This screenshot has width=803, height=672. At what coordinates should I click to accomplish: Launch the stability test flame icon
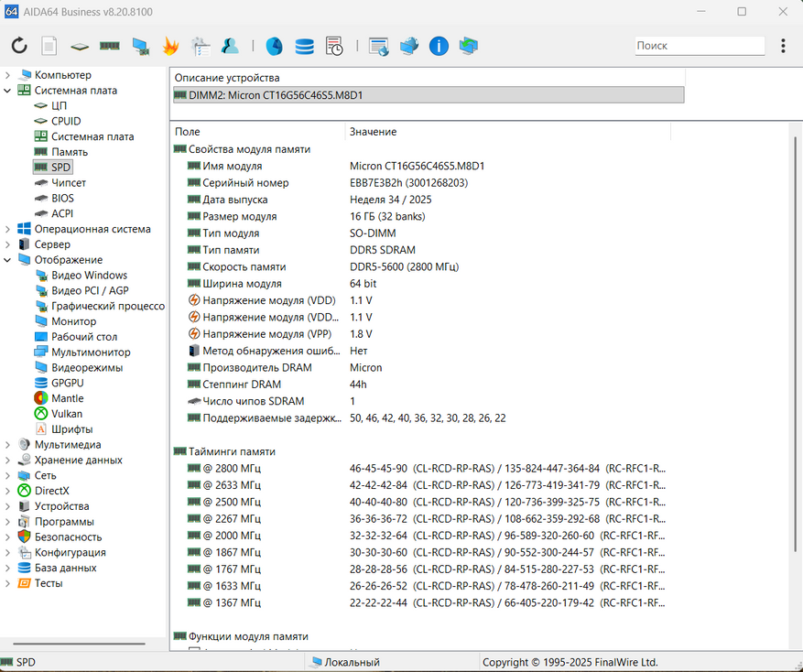170,46
